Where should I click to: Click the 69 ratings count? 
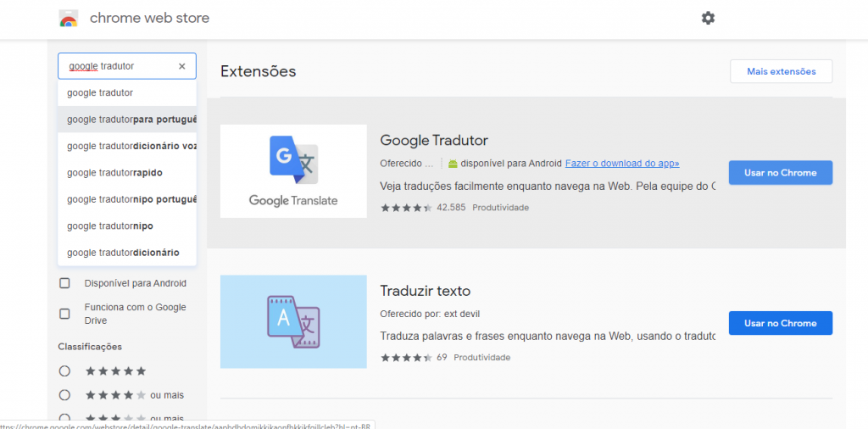(442, 358)
